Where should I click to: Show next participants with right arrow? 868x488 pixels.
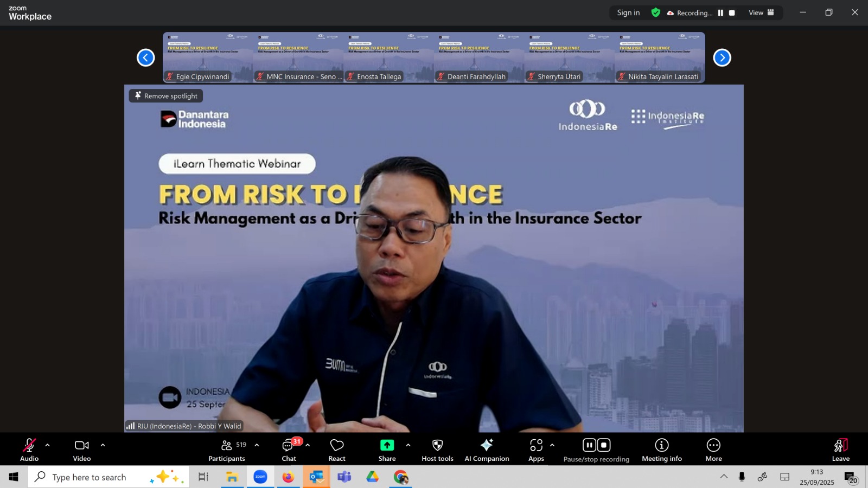pyautogui.click(x=722, y=57)
